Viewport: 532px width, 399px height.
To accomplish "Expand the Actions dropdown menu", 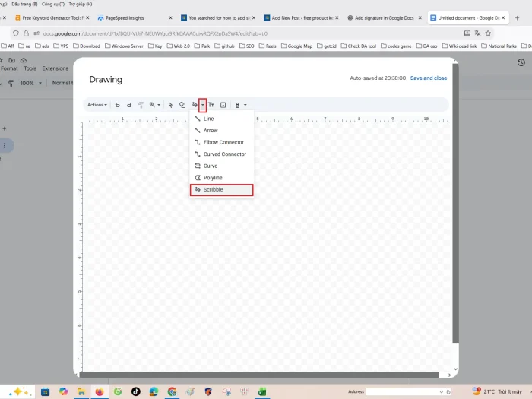I will (x=97, y=105).
